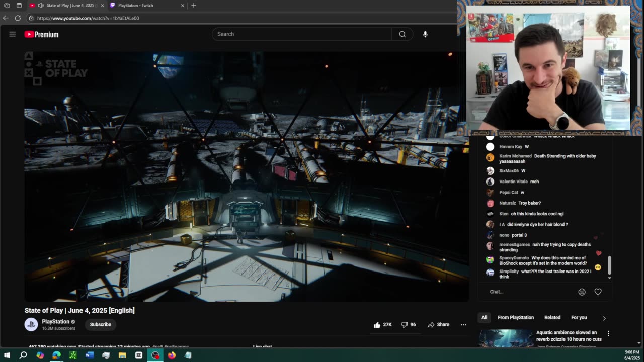Open a new browser tab
644x362 pixels.
click(194, 6)
